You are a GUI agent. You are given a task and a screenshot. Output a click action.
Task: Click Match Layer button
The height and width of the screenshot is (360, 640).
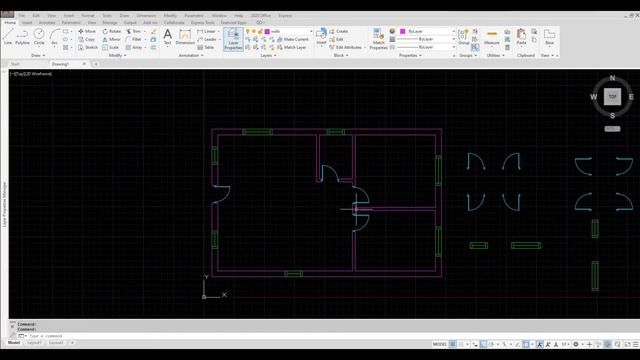click(292, 47)
